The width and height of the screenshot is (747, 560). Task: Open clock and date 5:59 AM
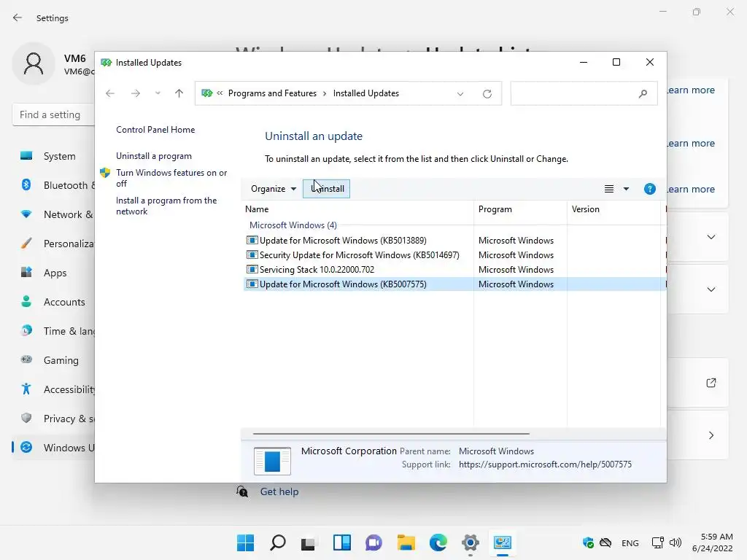712,542
